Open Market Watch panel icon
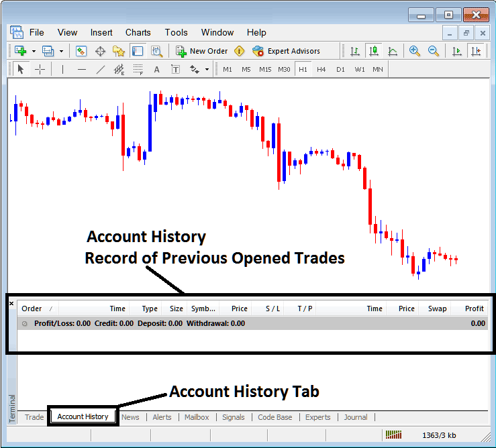The image size is (496, 448). pyautogui.click(x=81, y=51)
